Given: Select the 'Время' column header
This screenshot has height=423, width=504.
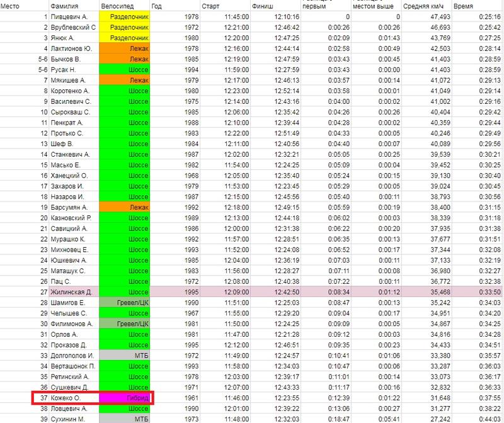Looking at the screenshot, I should click(478, 6).
